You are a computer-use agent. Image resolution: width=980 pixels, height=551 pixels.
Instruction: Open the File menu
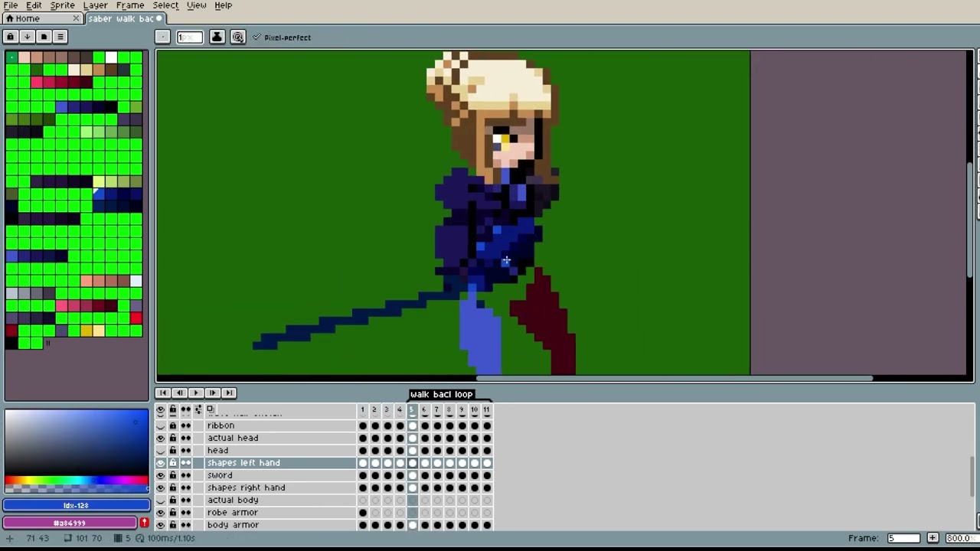11,5
